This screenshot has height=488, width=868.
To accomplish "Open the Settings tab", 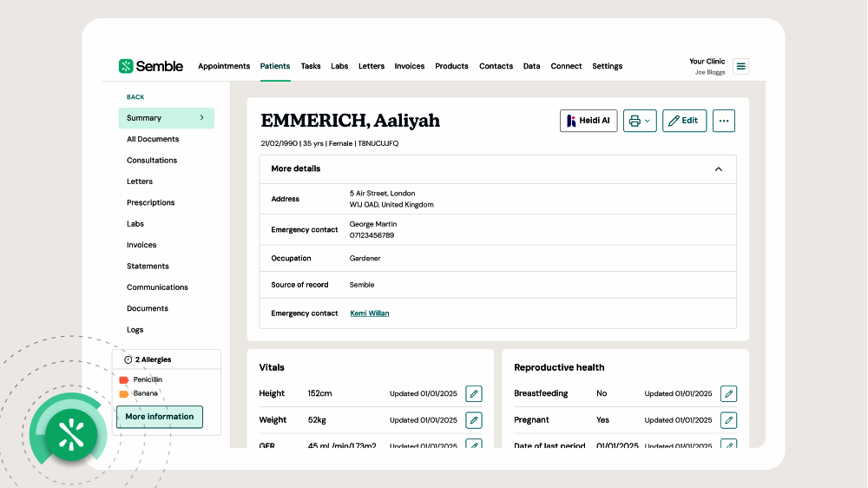I will (x=608, y=66).
